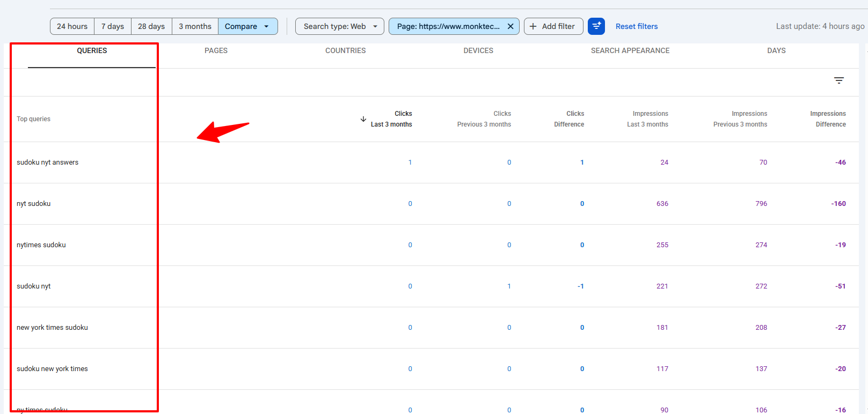Sort by Clicks Previous 3 months column

484,119
